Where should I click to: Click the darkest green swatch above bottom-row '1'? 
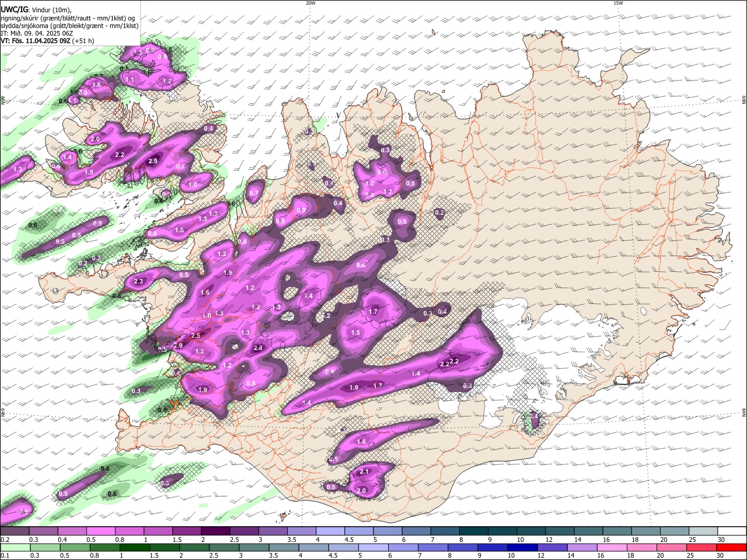134,548
